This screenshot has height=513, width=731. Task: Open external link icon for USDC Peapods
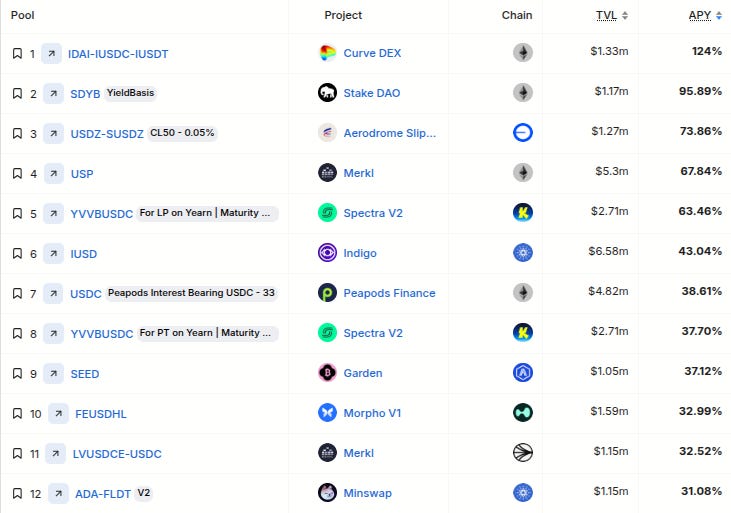click(x=54, y=294)
